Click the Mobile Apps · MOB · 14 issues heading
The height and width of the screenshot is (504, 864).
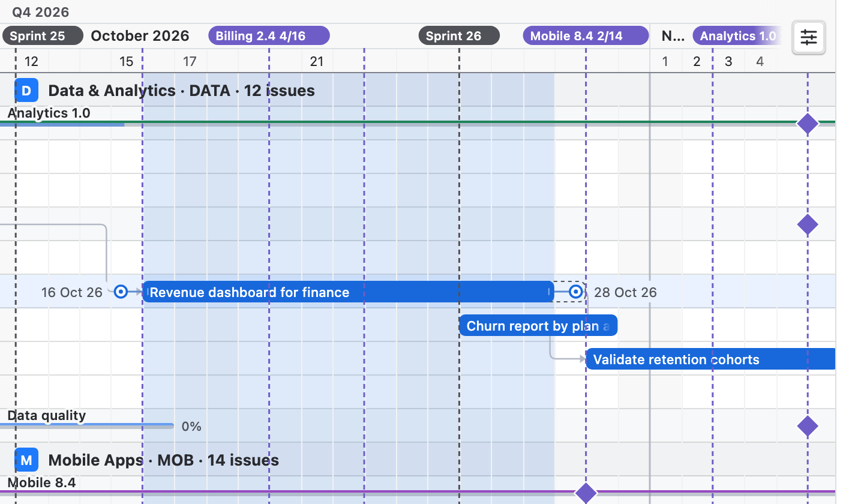point(163,460)
